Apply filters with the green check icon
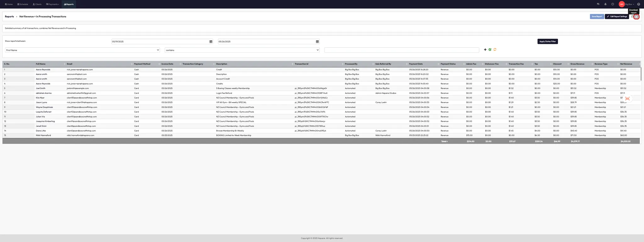This screenshot has width=644, height=242. pyautogui.click(x=490, y=50)
